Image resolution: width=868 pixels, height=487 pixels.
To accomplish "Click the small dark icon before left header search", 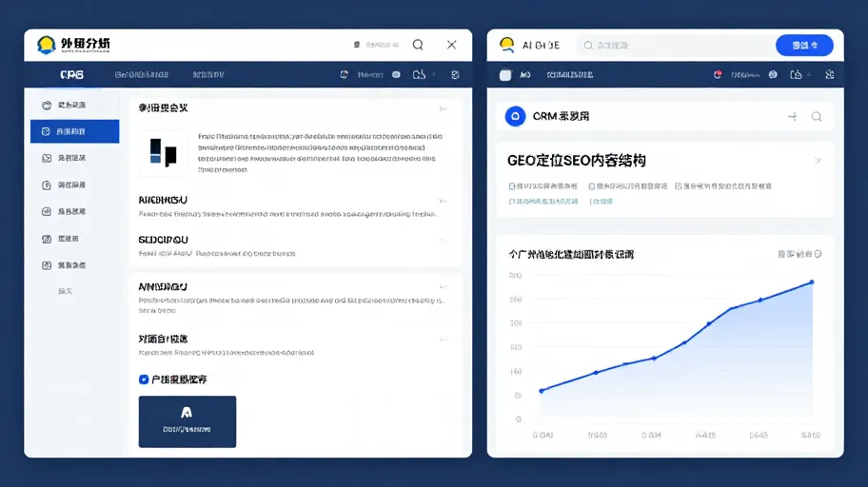I will pos(357,45).
